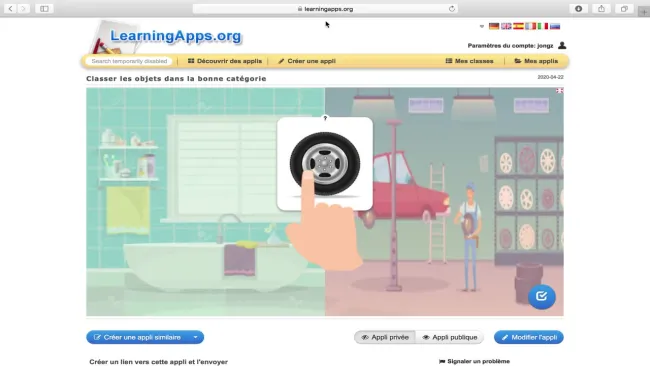Click the tire image card
The height and width of the screenshot is (366, 650).
(x=325, y=164)
